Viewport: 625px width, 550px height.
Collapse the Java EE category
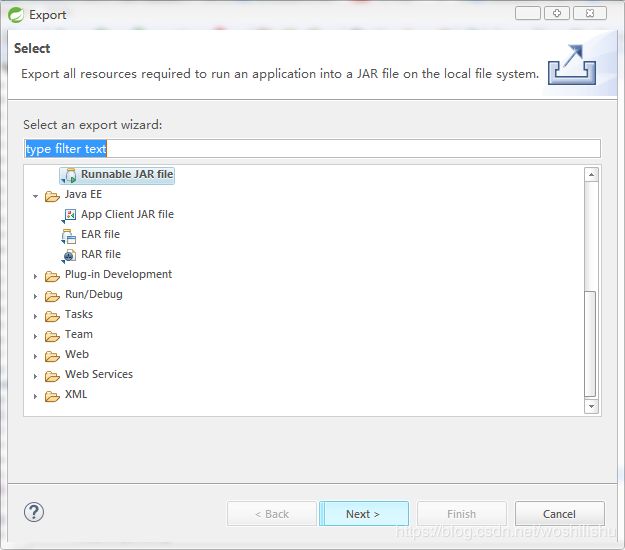[35, 196]
